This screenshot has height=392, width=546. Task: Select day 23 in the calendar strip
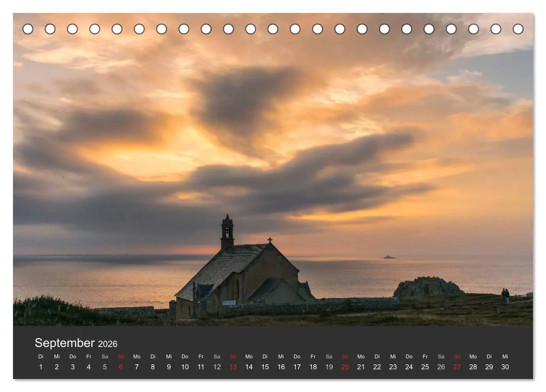(x=393, y=367)
